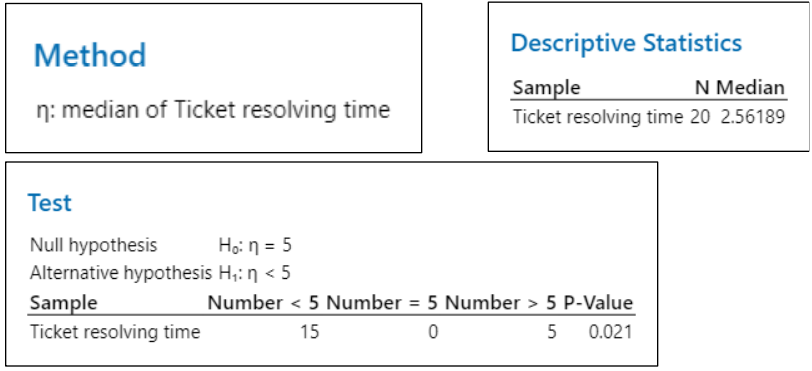Click the Number > 5 column header
Image resolution: width=812 pixels, height=371 pixels.
click(x=501, y=303)
